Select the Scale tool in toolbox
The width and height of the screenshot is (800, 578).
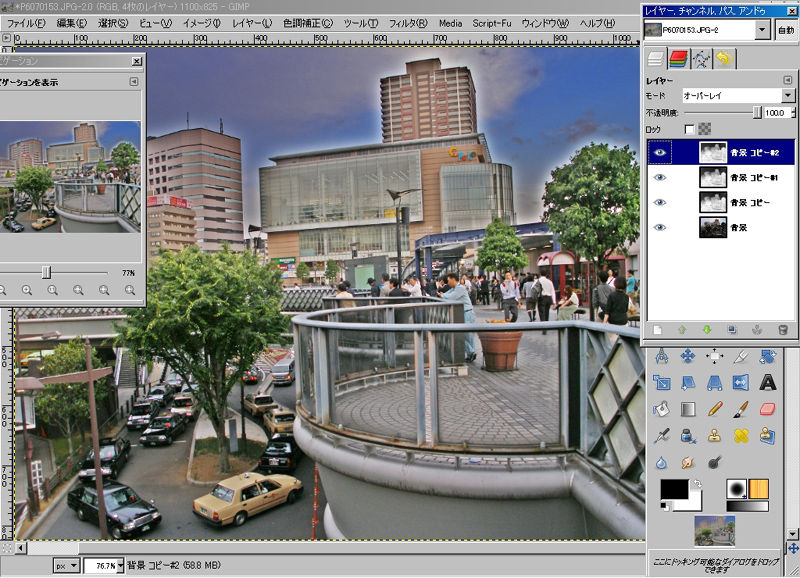tap(662, 382)
